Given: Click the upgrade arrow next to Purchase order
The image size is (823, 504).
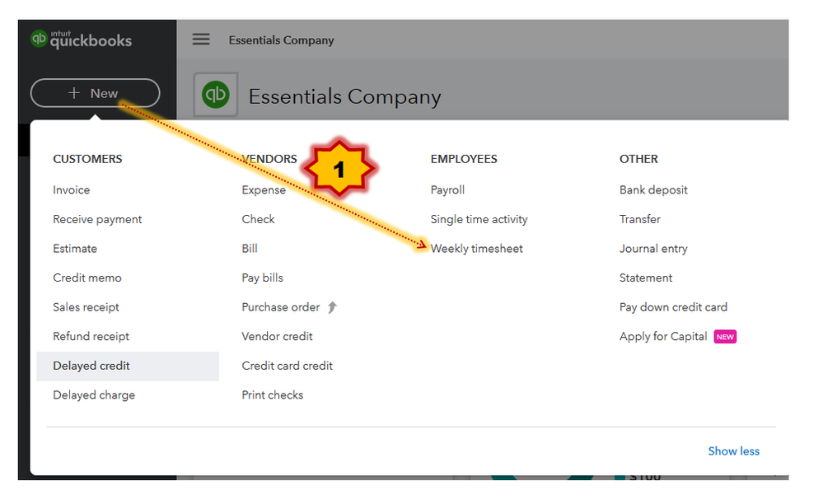Looking at the screenshot, I should [332, 307].
